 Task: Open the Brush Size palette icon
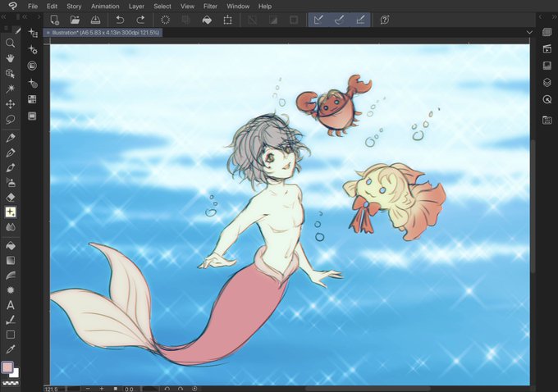[32, 66]
